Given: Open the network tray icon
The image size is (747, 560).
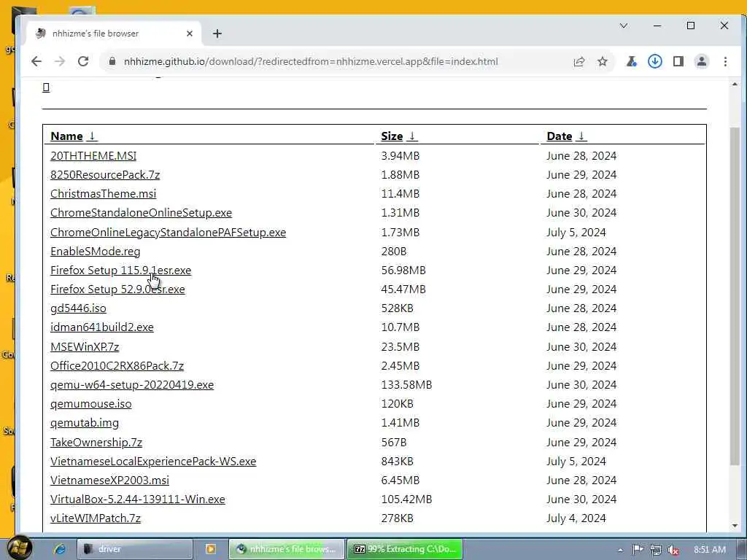Looking at the screenshot, I should tap(656, 550).
